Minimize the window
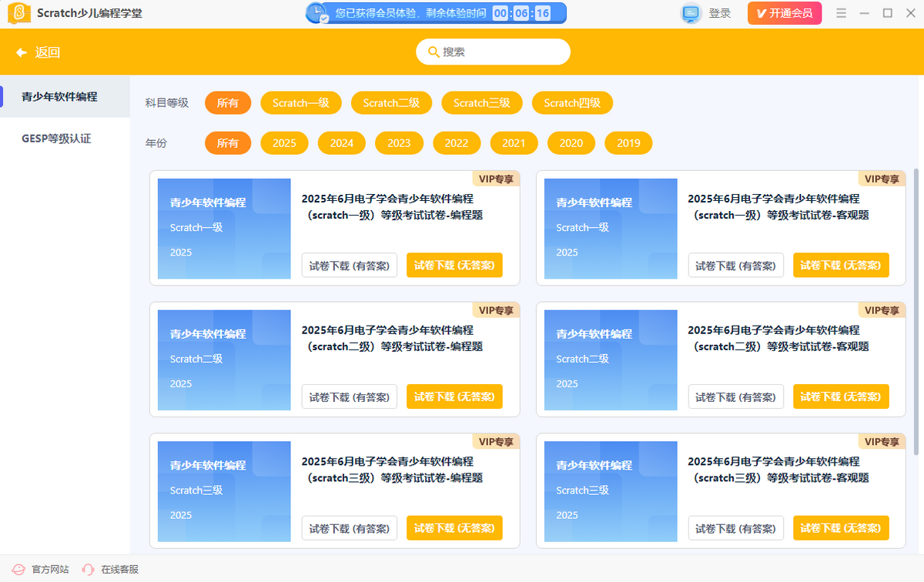 pos(865,13)
